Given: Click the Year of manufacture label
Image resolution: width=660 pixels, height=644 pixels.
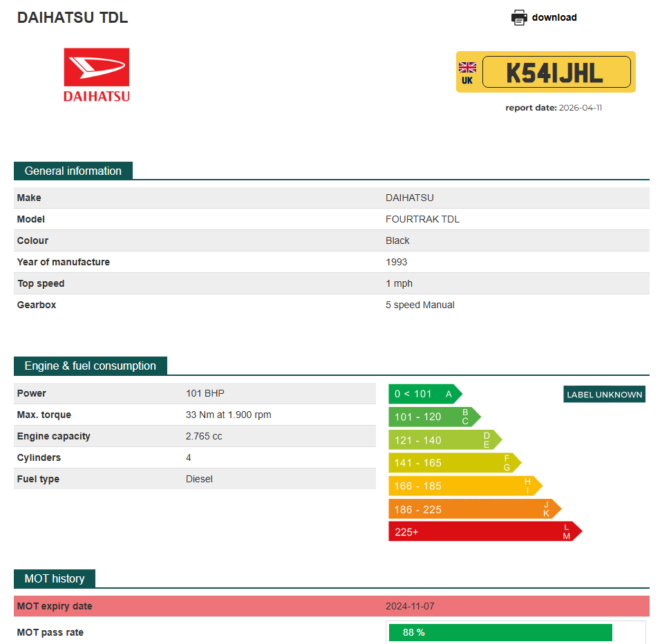Looking at the screenshot, I should point(63,263).
